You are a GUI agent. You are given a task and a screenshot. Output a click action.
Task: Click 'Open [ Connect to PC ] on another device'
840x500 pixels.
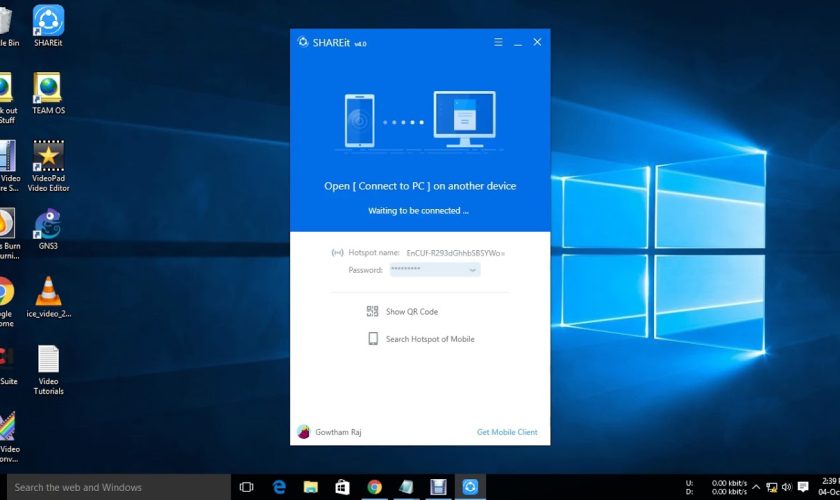pos(420,186)
